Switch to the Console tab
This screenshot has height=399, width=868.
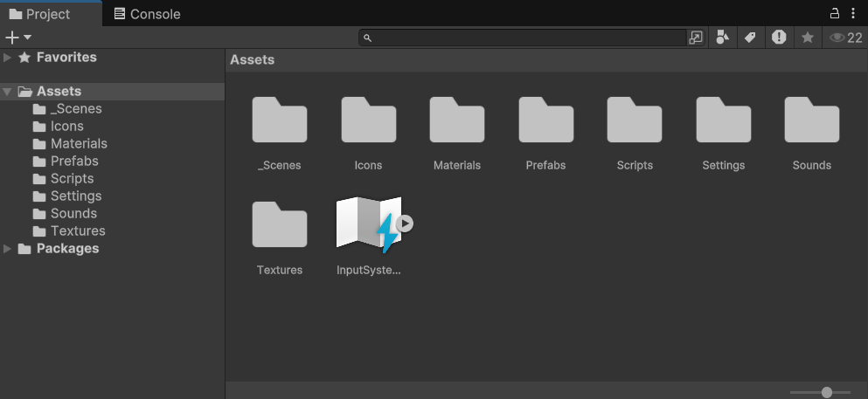147,14
